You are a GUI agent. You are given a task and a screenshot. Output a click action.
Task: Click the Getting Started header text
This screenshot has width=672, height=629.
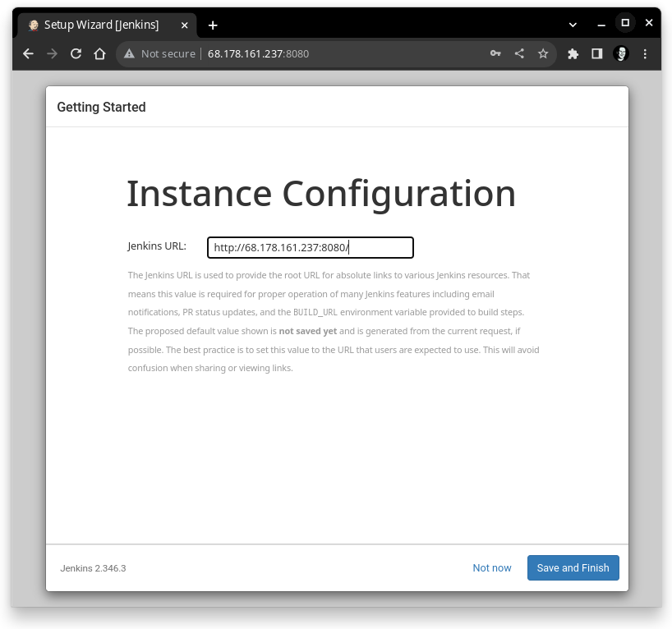tap(102, 107)
